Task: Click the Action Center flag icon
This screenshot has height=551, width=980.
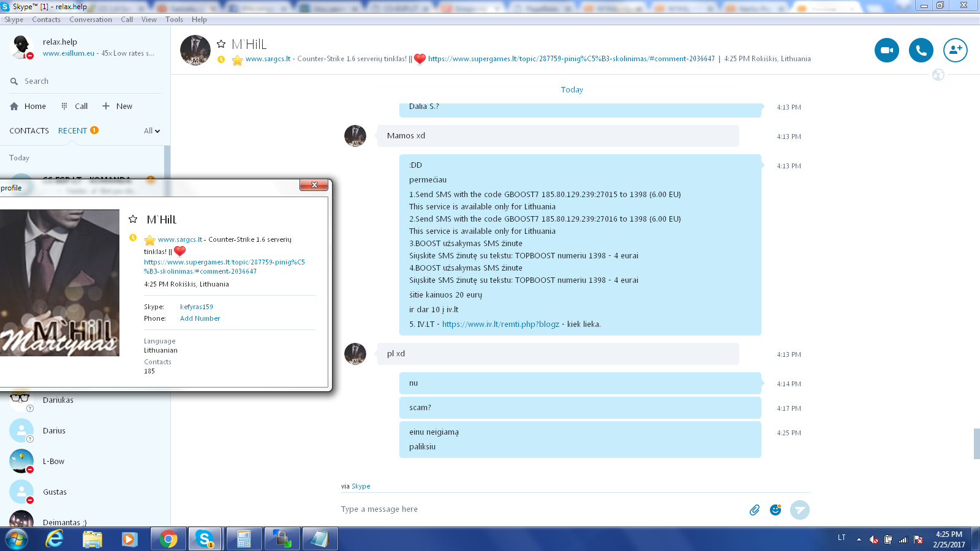Action: click(x=918, y=539)
